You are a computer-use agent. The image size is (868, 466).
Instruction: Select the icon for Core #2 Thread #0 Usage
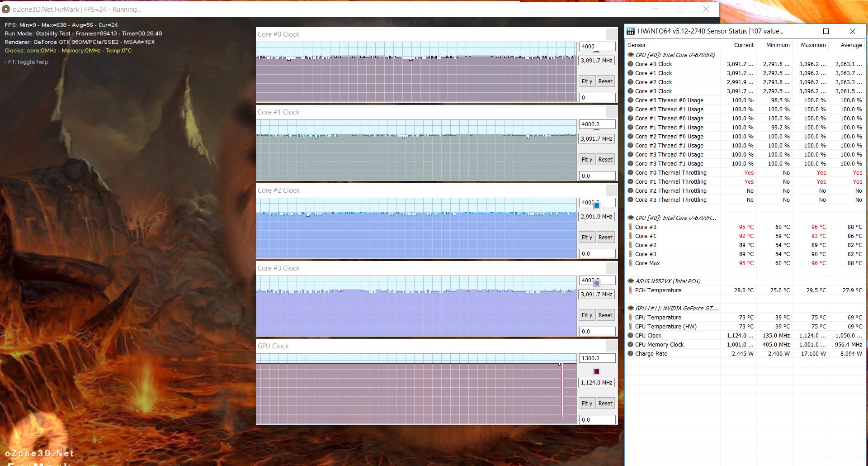point(631,136)
